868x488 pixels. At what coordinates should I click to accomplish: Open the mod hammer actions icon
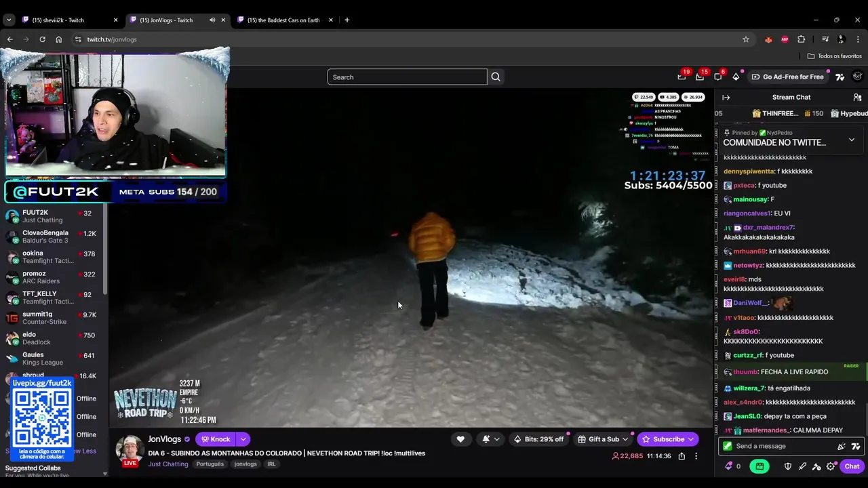point(816,466)
